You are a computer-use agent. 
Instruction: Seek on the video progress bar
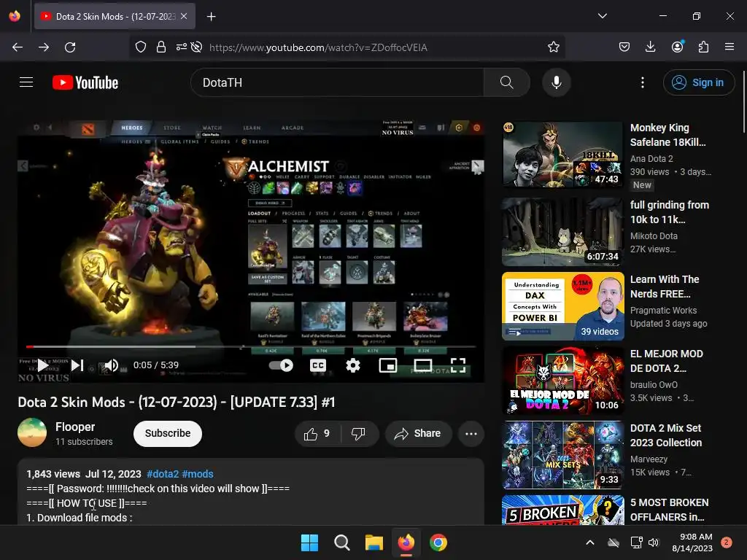[x=251, y=346]
